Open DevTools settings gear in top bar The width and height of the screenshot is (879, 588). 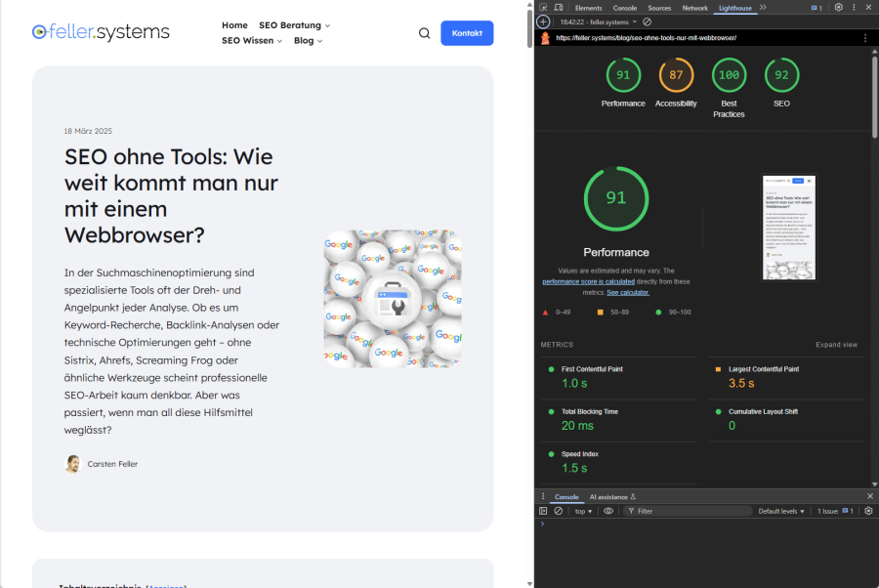click(x=838, y=7)
